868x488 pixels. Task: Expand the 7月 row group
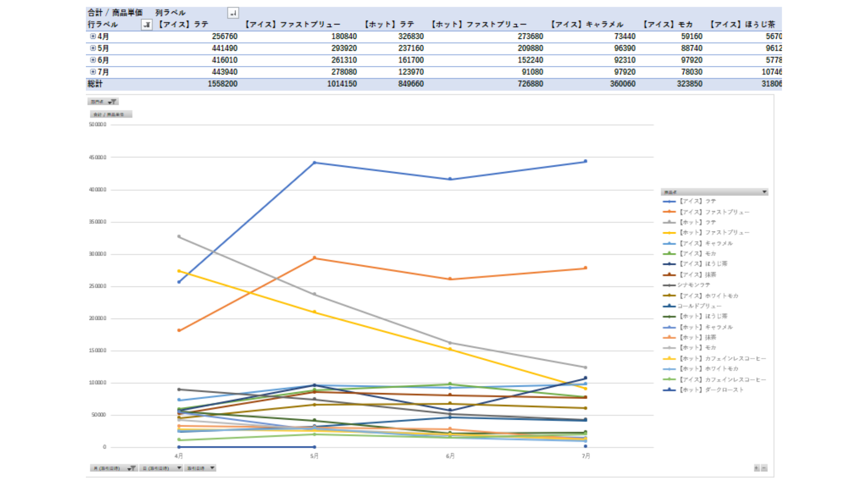click(93, 71)
